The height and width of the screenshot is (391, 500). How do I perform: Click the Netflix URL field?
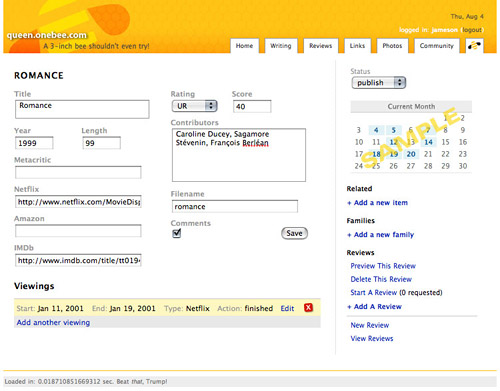click(78, 202)
